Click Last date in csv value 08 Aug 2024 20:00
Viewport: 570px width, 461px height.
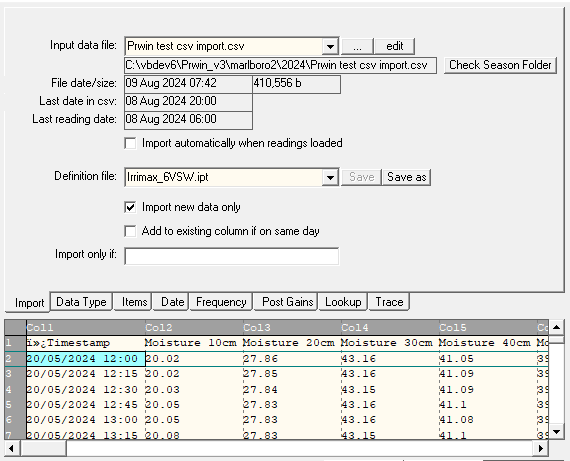[x=188, y=101]
